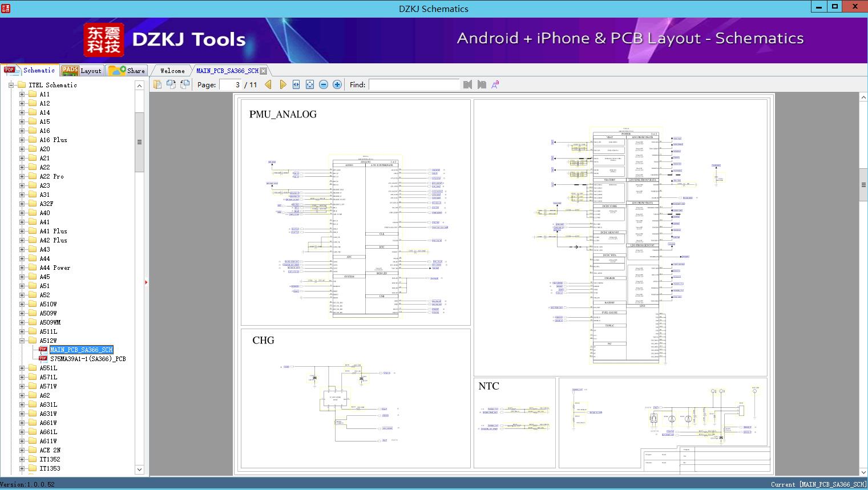
Task: Open the Welcome tab
Action: 171,70
